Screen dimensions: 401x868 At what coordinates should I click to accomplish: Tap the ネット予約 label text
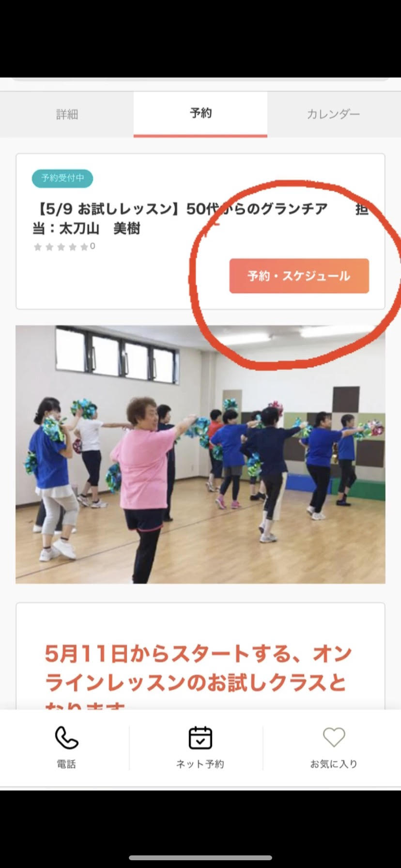tap(200, 764)
